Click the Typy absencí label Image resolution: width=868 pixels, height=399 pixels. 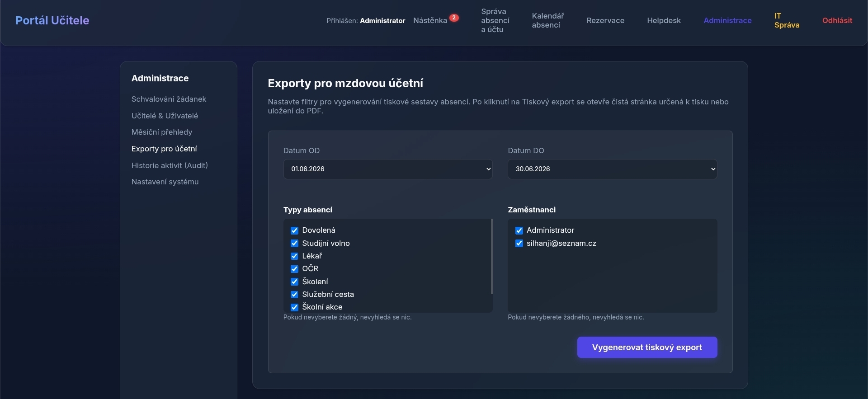(x=308, y=210)
